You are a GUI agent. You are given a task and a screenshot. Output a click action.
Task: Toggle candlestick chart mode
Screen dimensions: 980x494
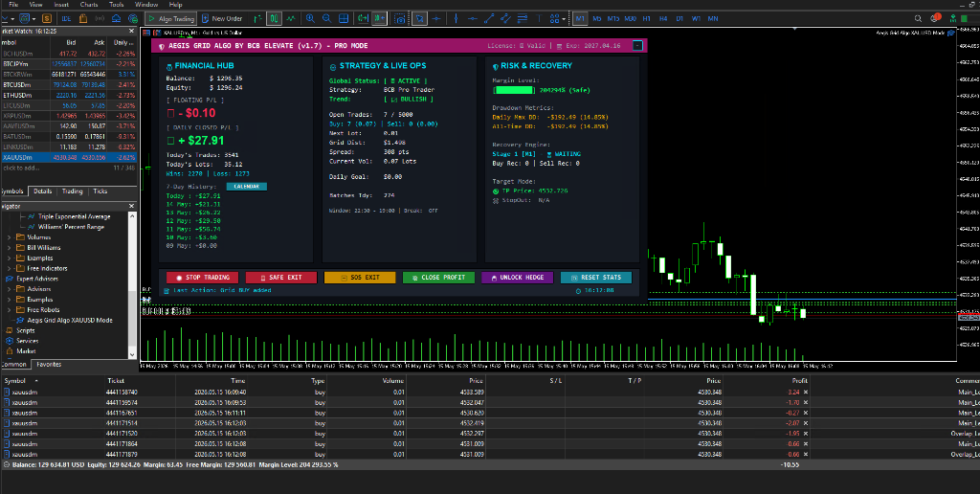[x=274, y=19]
